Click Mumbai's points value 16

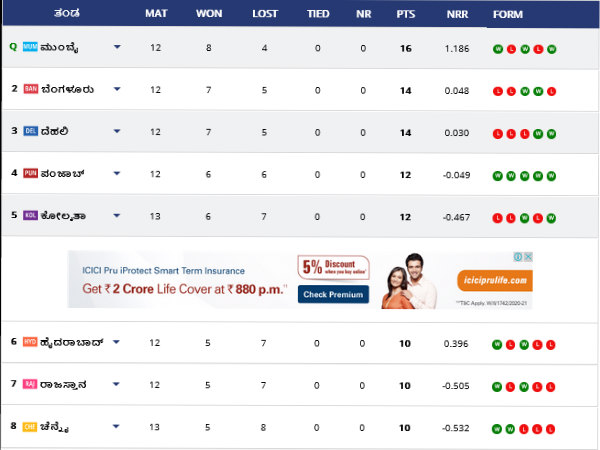[406, 49]
